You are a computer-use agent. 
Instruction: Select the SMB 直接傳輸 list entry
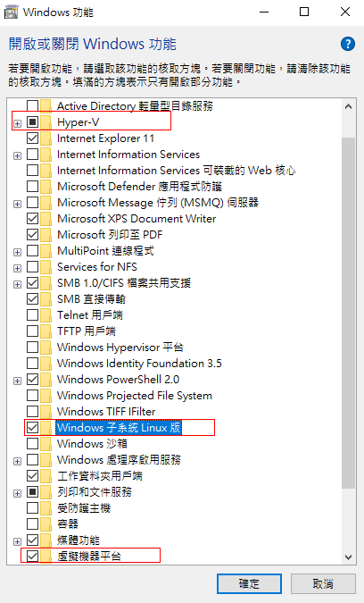click(91, 299)
